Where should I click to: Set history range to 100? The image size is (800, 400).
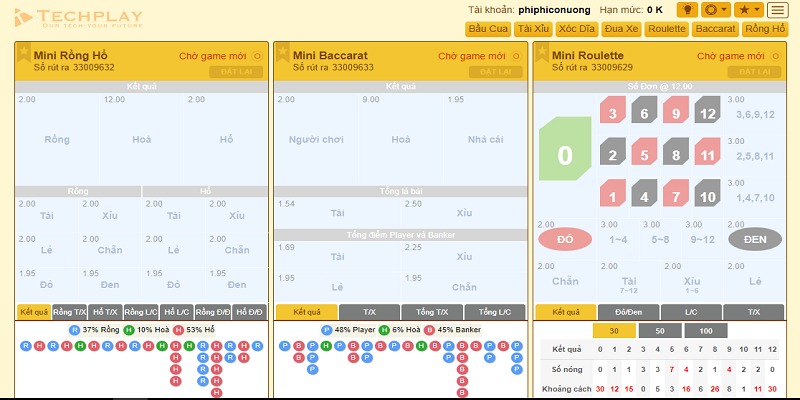706,331
